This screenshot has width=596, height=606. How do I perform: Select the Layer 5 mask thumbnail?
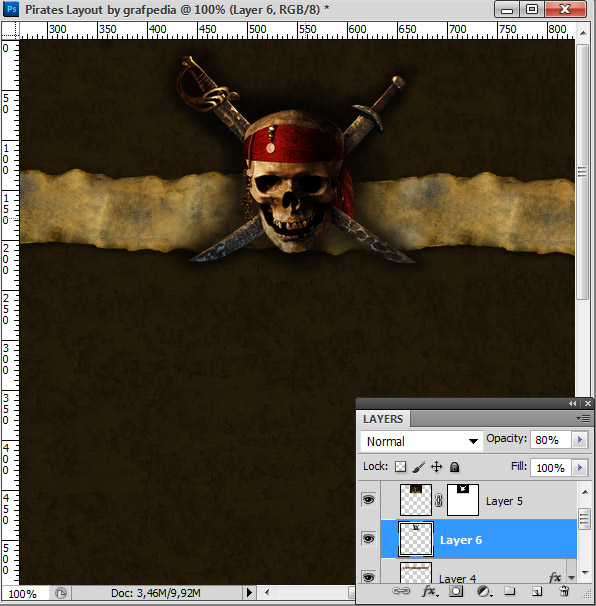tap(463, 500)
